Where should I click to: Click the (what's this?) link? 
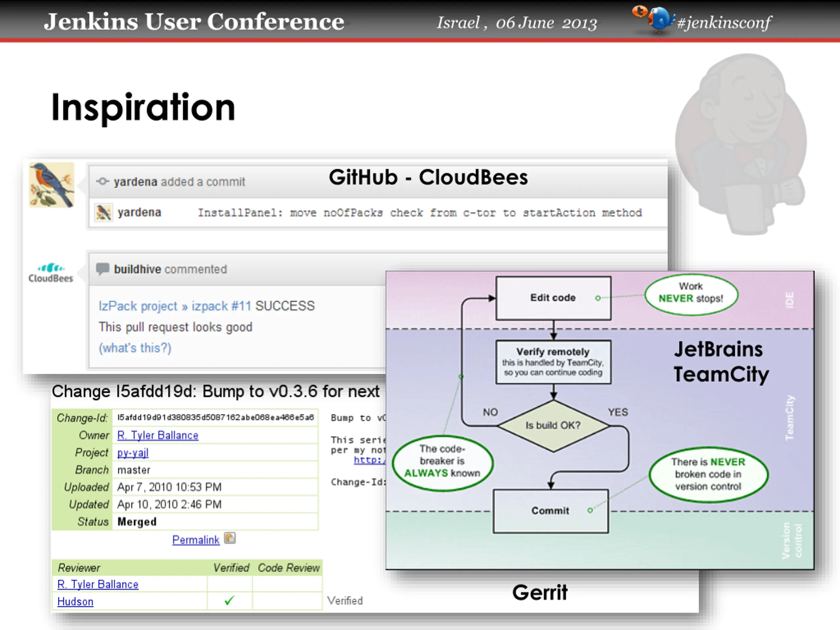(x=135, y=348)
